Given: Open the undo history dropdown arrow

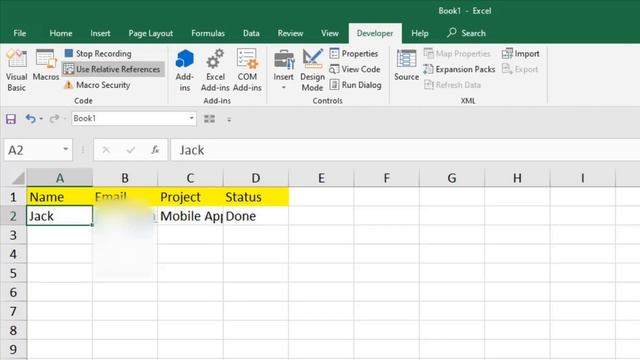Looking at the screenshot, I should click(x=41, y=119).
